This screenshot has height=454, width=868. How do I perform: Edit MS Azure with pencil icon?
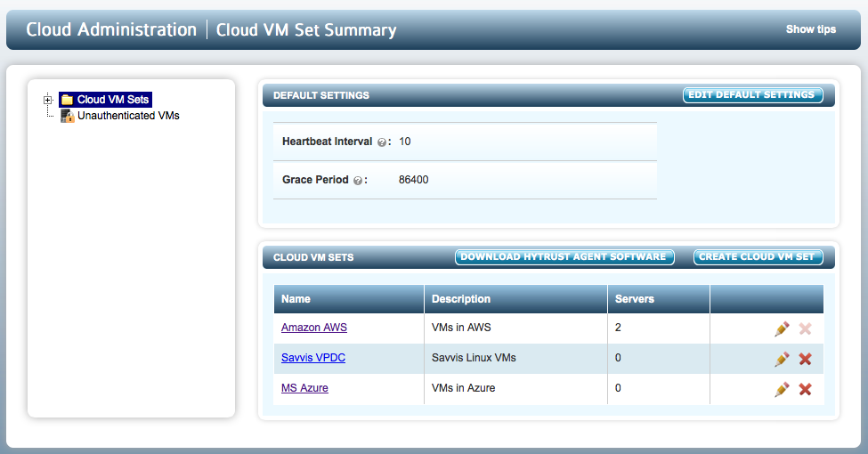tap(782, 389)
